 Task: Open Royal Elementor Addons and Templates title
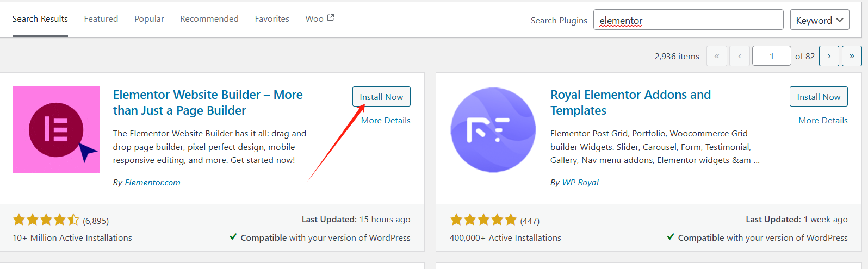[x=630, y=103]
